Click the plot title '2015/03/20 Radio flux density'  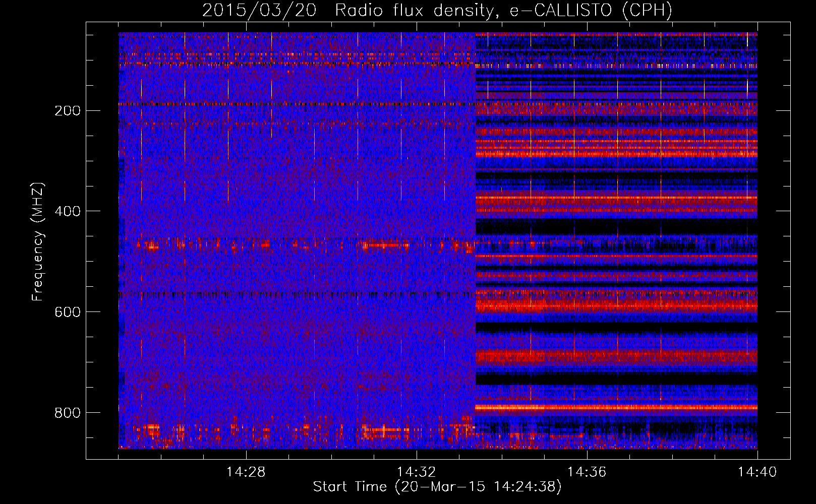349,10
